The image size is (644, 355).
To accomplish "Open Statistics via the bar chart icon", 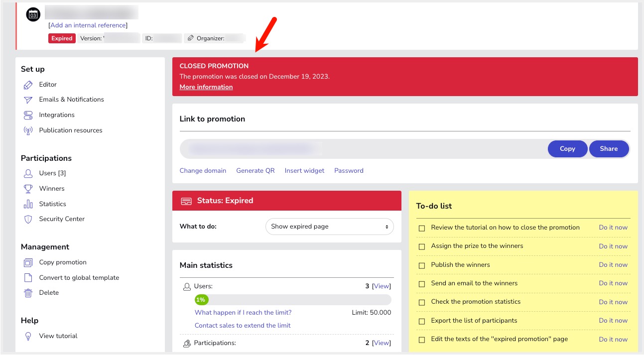I will [x=28, y=204].
